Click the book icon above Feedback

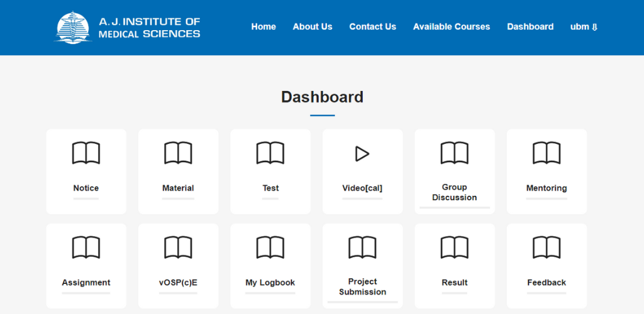click(547, 247)
